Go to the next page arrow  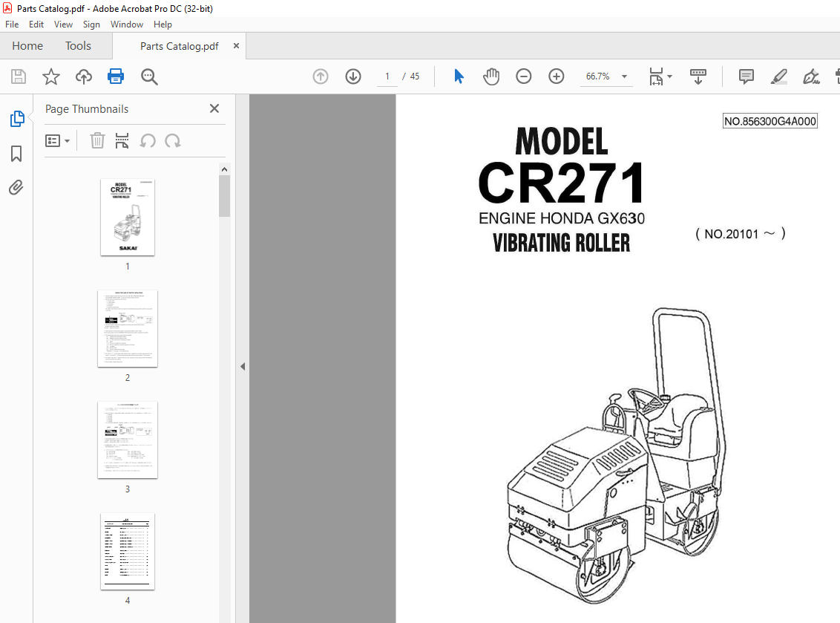(353, 76)
